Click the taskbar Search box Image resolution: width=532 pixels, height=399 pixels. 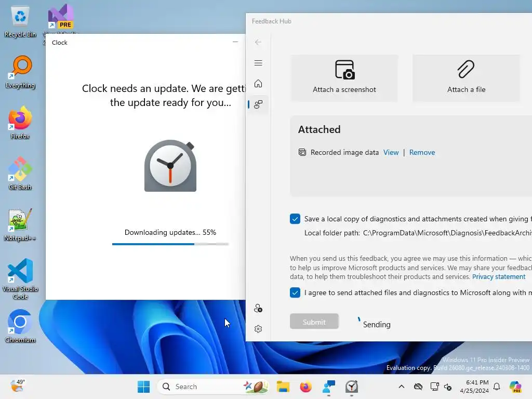[x=214, y=387]
